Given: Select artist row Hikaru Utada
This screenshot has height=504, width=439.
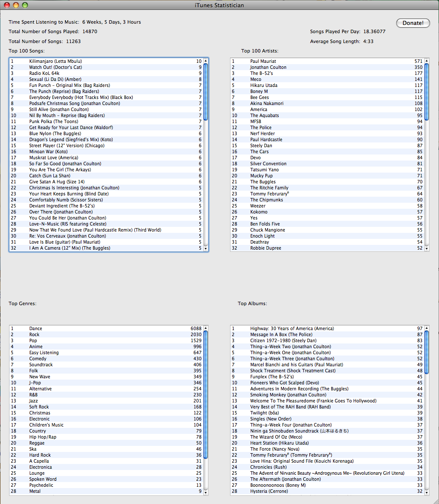Looking at the screenshot, I should (x=327, y=85).
